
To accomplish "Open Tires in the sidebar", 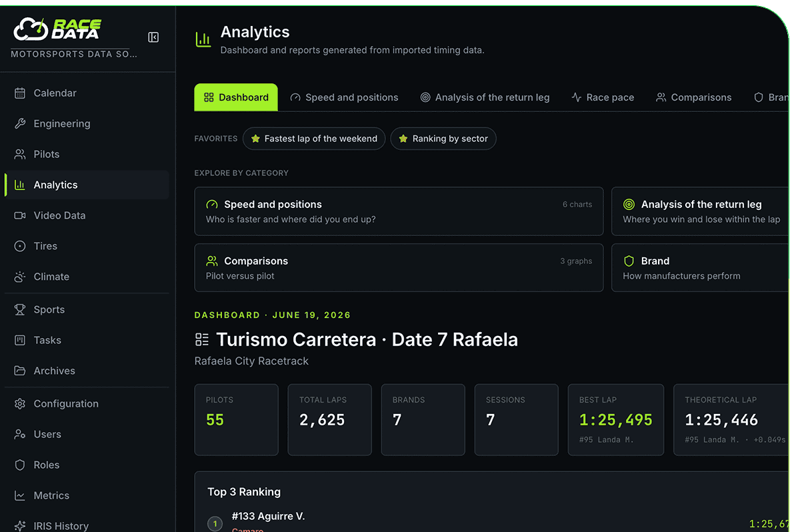I will coord(87,246).
